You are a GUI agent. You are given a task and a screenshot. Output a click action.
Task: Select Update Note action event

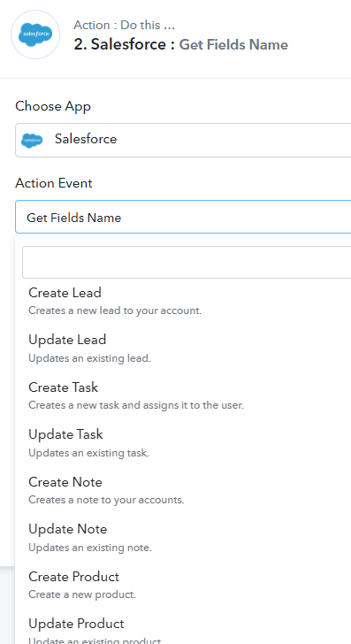183,538
